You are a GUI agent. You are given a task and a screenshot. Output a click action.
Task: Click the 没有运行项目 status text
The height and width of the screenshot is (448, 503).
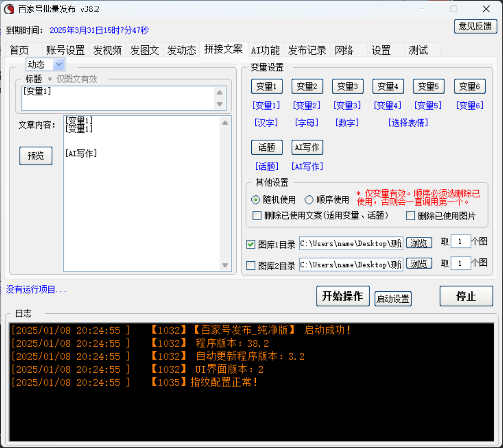(36, 290)
